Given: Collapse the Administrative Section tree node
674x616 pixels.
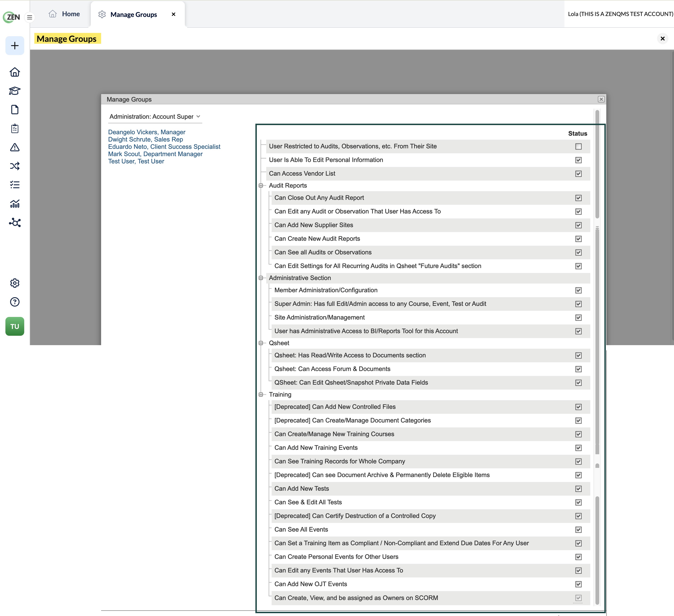Looking at the screenshot, I should (261, 278).
